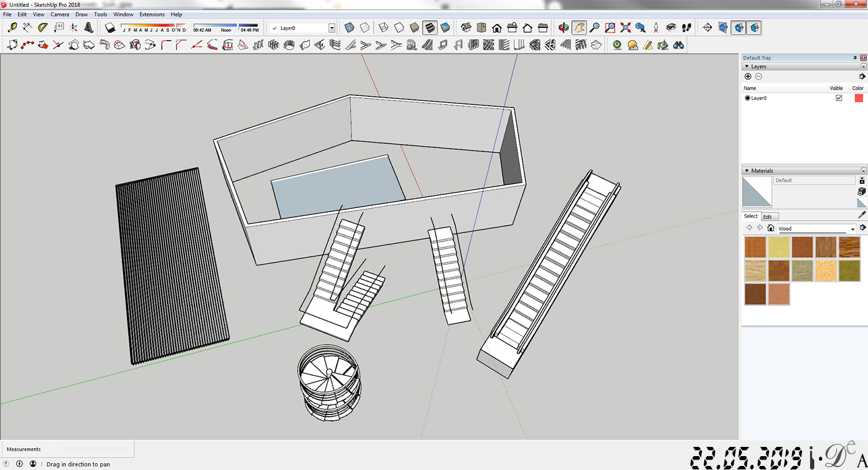Click the Zoom Window tool

(611, 27)
